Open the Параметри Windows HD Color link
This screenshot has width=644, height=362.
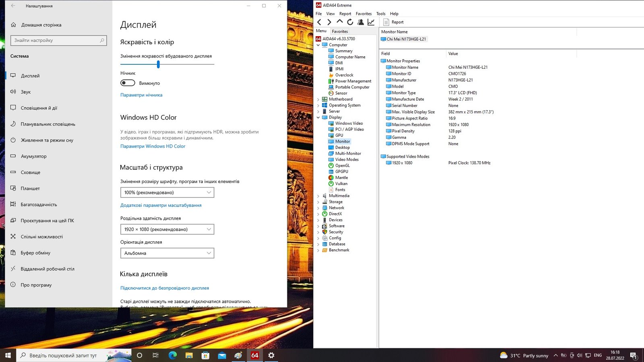pos(153,146)
